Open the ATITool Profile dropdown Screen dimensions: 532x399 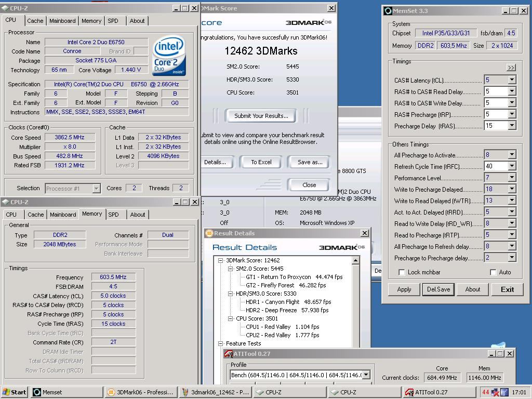click(x=366, y=375)
